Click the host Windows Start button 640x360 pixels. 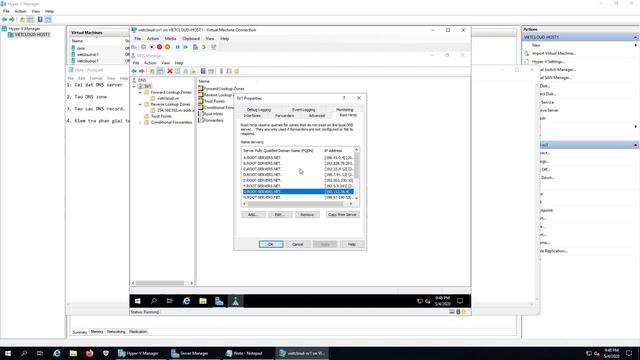[x=8, y=353]
